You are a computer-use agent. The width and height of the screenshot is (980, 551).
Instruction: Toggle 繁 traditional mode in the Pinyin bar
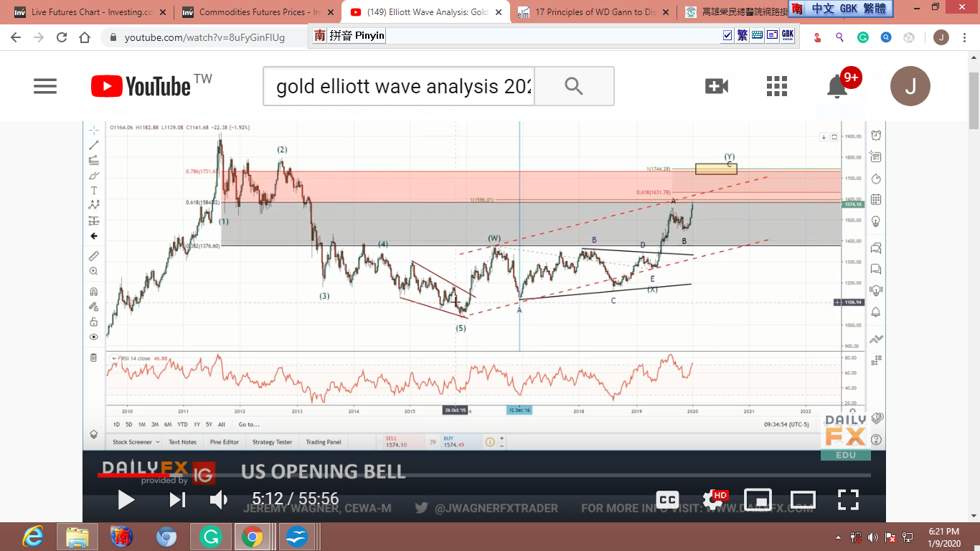[742, 35]
